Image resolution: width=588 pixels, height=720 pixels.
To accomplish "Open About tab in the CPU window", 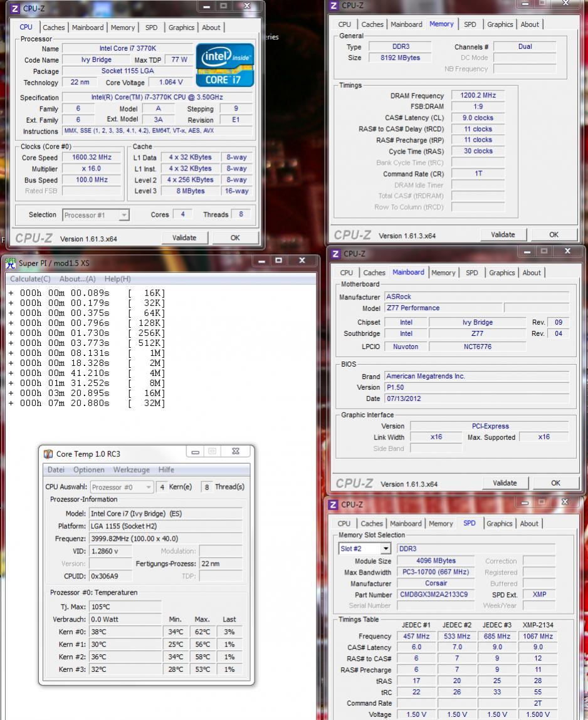I will click(211, 28).
